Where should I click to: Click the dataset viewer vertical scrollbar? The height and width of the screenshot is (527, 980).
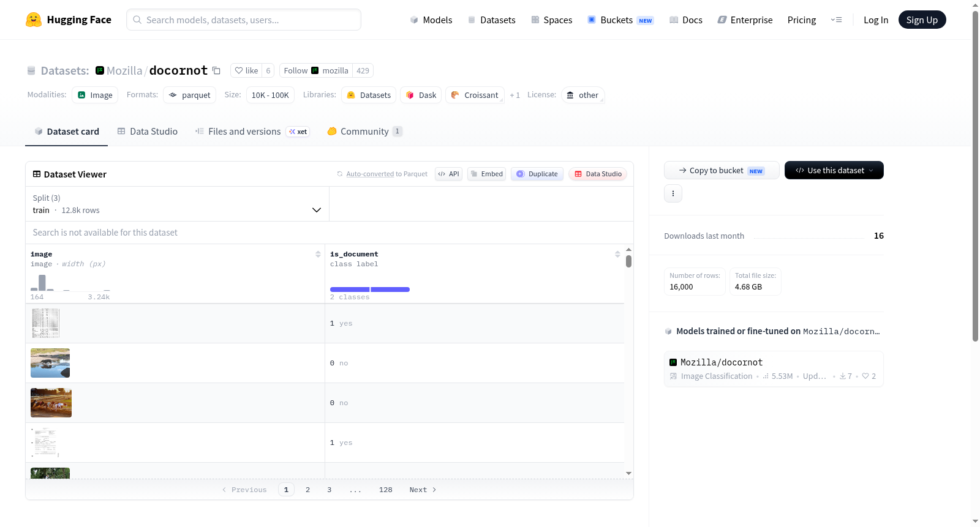tap(628, 261)
